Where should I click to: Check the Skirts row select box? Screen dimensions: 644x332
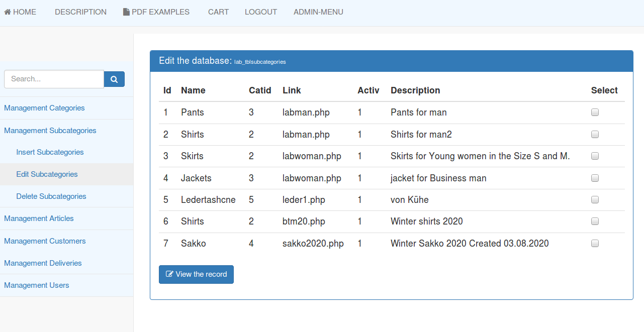click(595, 156)
